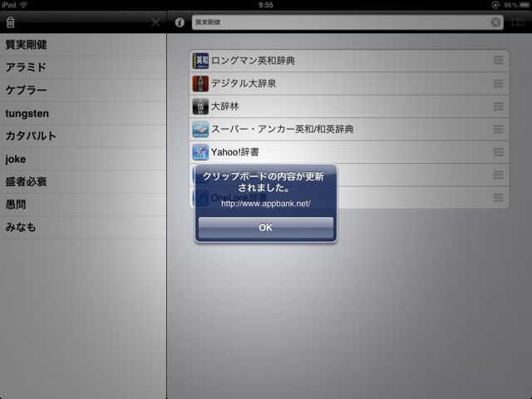The image size is (532, 399).
Task: Tap the trash icon to clear history
Action: [x=11, y=22]
